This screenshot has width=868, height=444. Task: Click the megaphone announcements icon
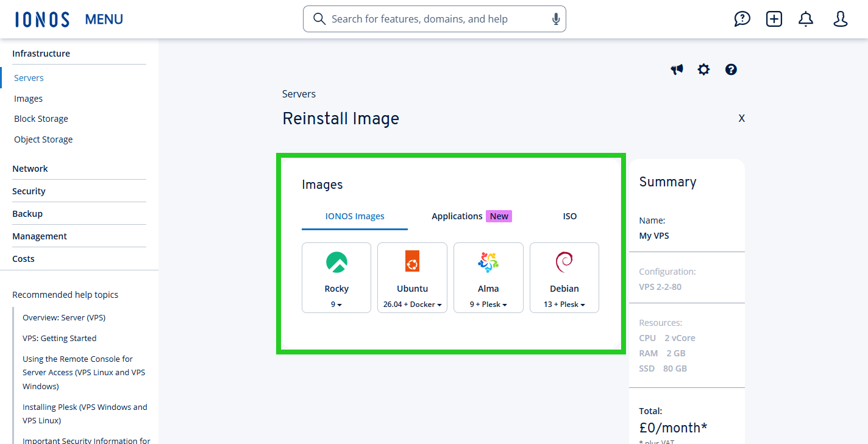[677, 69]
